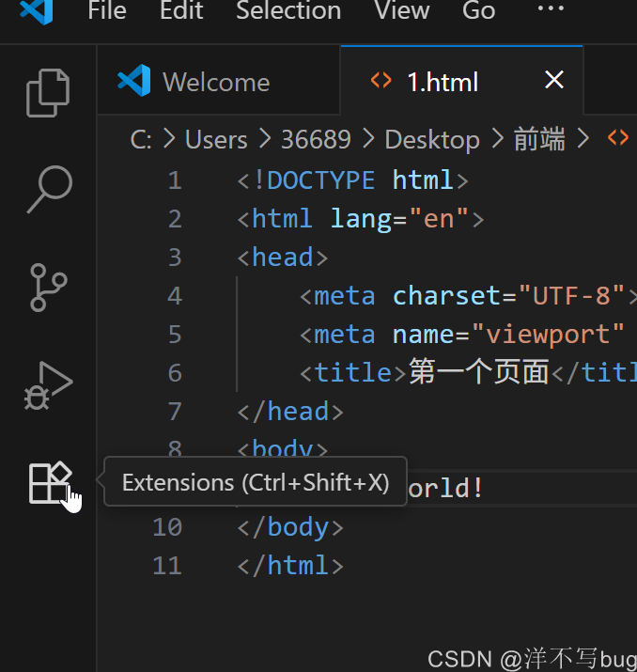The height and width of the screenshot is (672, 637).
Task: Select the 1.html editor tab
Action: pos(462,80)
